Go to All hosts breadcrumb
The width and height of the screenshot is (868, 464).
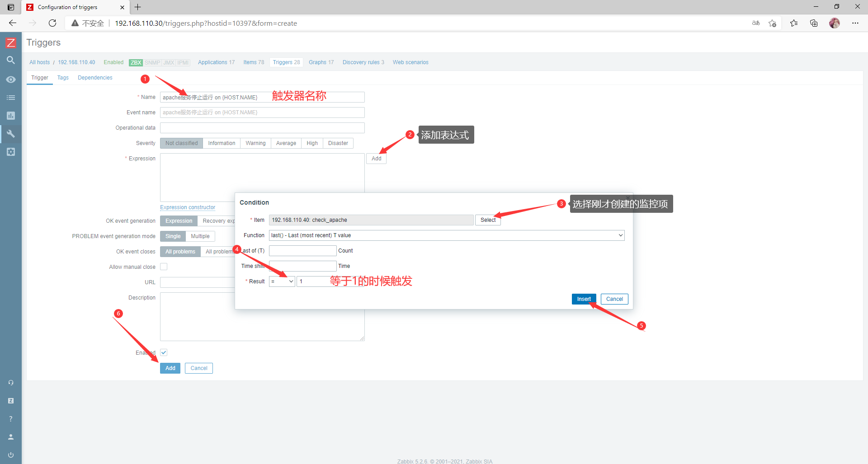pos(40,62)
